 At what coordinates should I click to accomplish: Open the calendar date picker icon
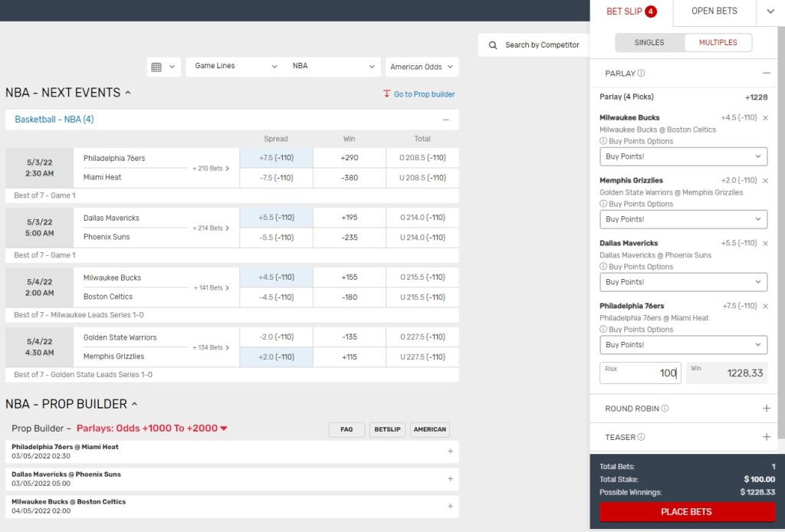coord(156,67)
